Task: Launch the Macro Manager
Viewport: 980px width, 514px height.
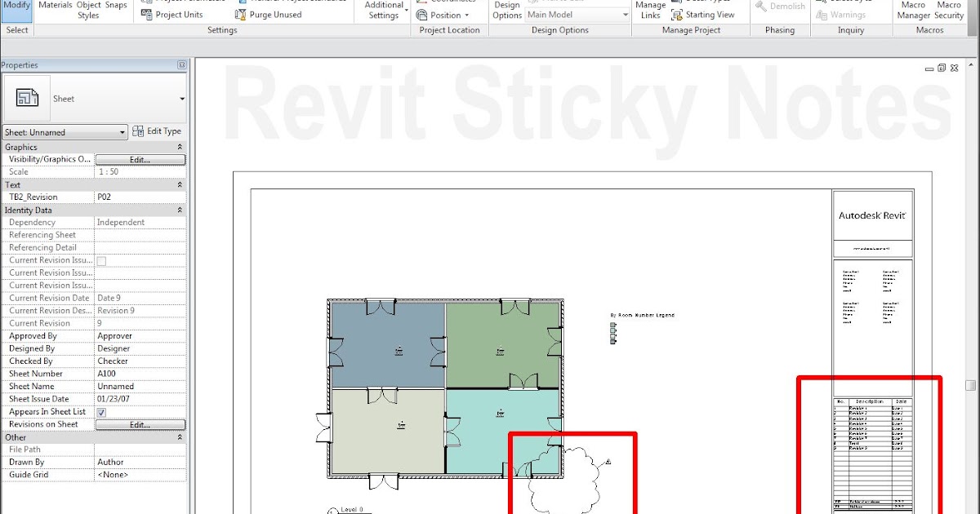Action: [912, 10]
